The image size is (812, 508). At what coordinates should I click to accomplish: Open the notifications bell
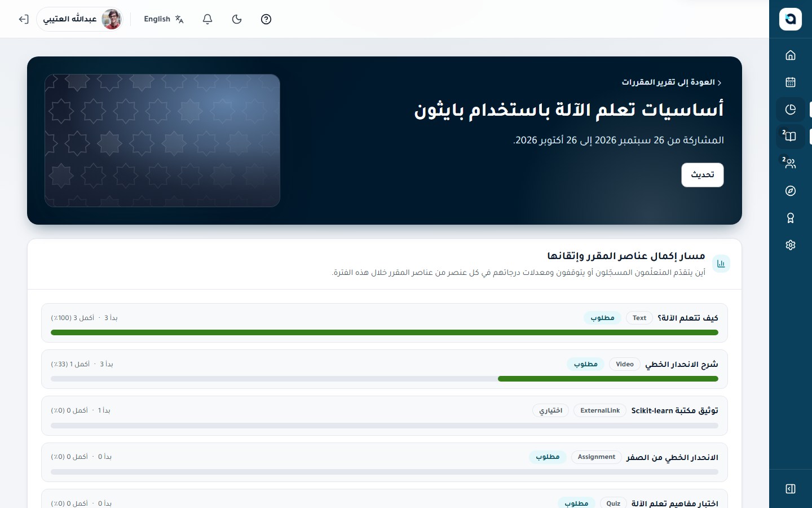[208, 19]
